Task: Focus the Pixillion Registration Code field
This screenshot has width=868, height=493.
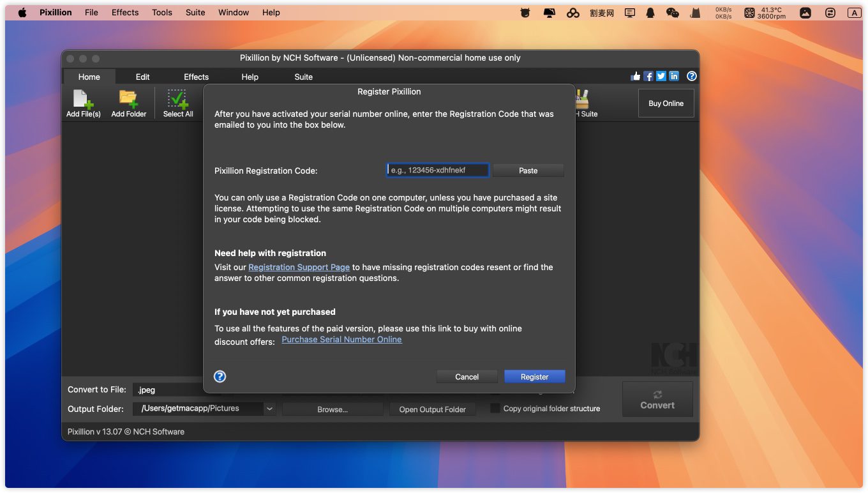Action: [438, 171]
